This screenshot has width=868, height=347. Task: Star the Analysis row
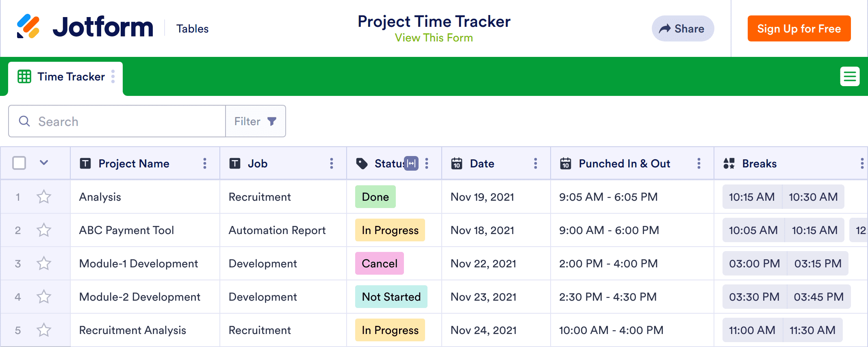tap(44, 197)
